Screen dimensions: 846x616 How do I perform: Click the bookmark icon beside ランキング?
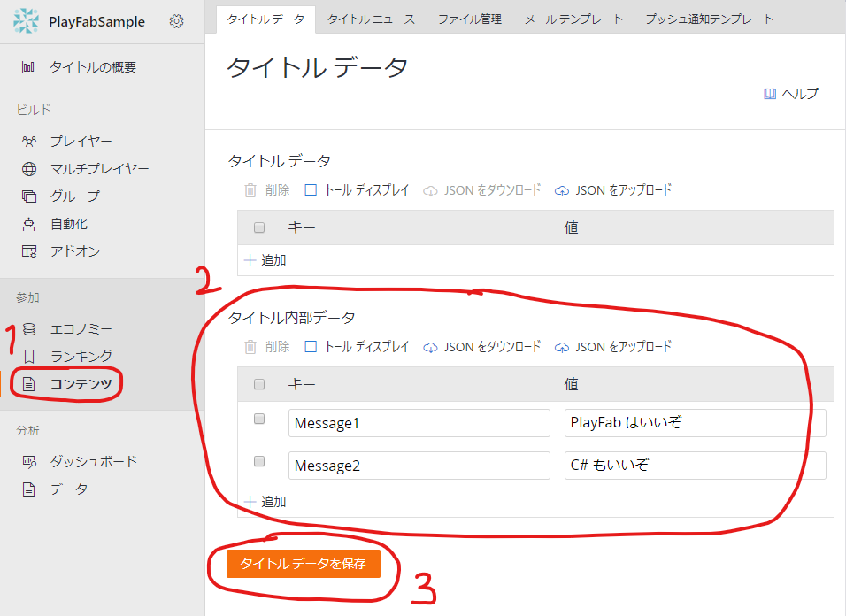(29, 357)
